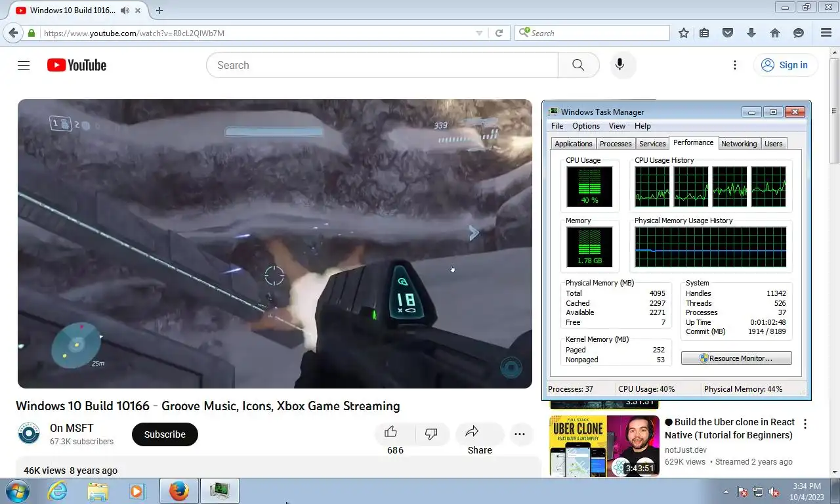Open the View menu in Task Manager

click(x=617, y=126)
